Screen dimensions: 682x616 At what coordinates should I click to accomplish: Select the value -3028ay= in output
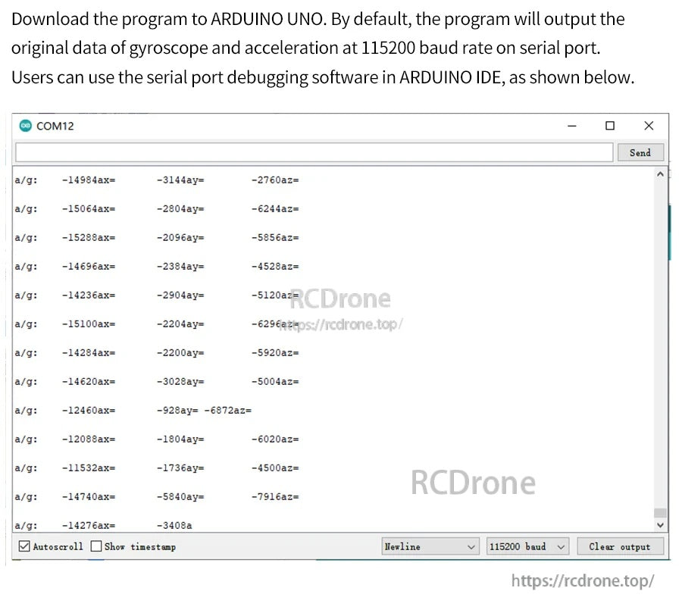[x=180, y=382]
